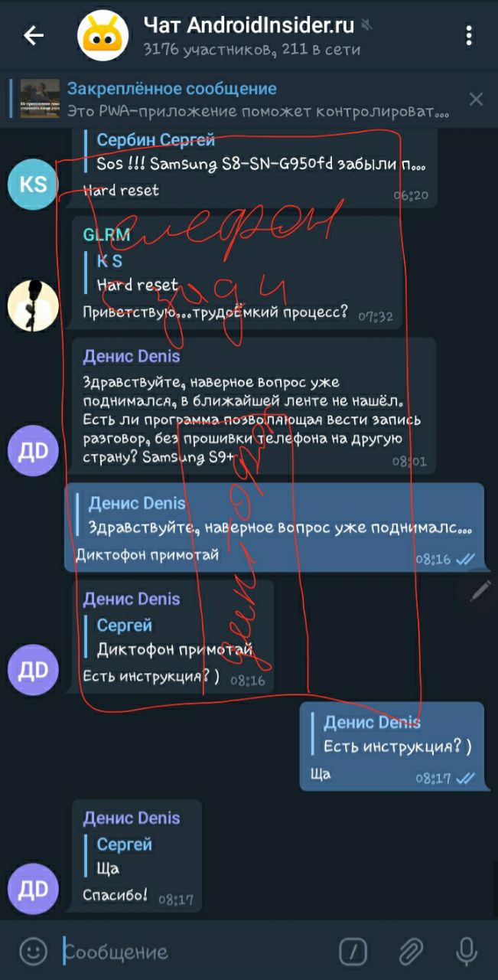Tap the pencil edit icon beside the message
The width and height of the screenshot is (498, 980).
point(480,590)
